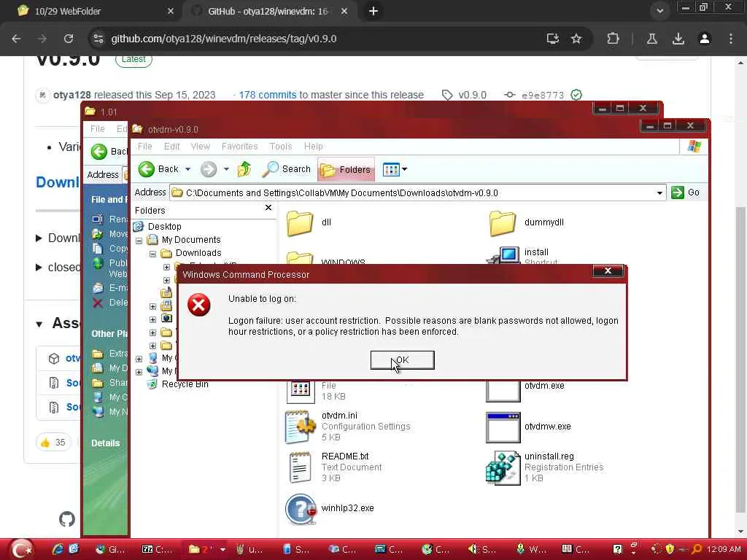Select the otvdm.exe file
The image size is (747, 560).
pos(525,391)
